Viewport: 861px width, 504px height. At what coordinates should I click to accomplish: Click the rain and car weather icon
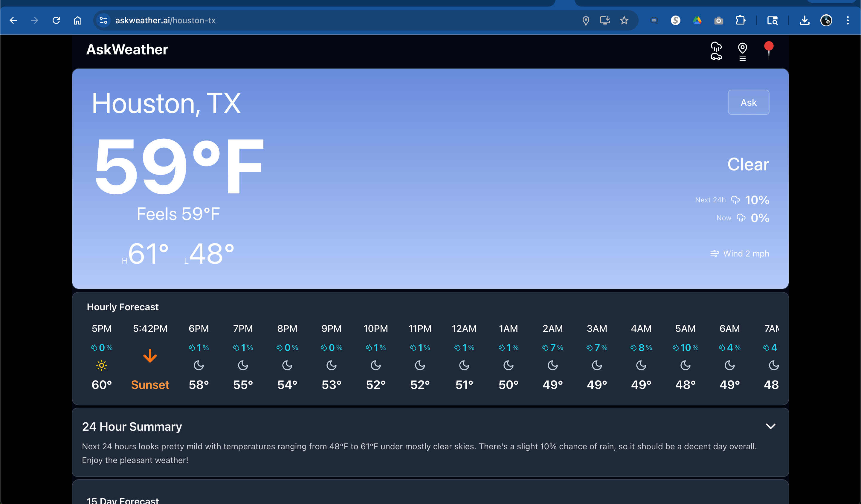(x=716, y=51)
